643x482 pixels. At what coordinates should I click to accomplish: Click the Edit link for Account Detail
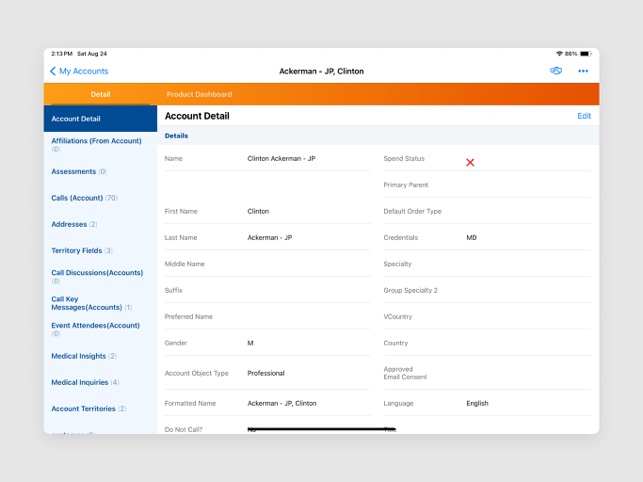pos(584,116)
